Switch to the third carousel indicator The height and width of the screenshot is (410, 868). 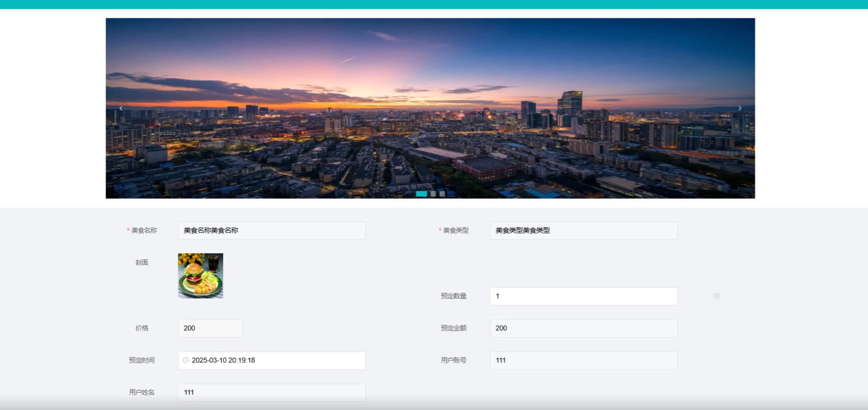(x=442, y=194)
